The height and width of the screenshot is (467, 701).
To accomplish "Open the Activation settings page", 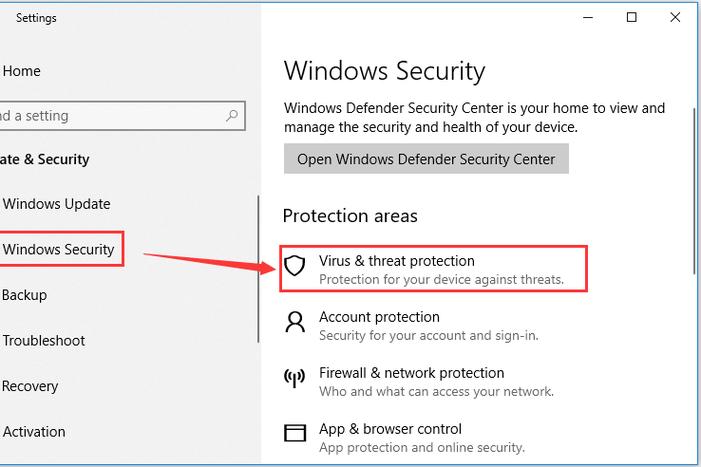I will coord(34,432).
